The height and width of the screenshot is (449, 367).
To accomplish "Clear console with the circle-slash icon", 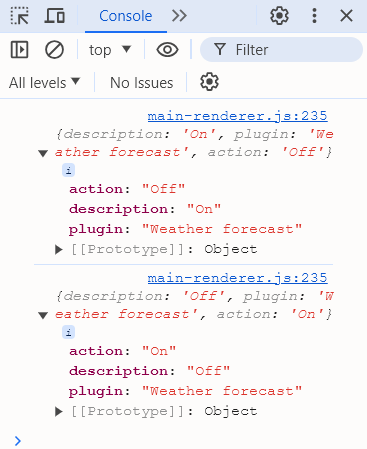I will [x=54, y=50].
